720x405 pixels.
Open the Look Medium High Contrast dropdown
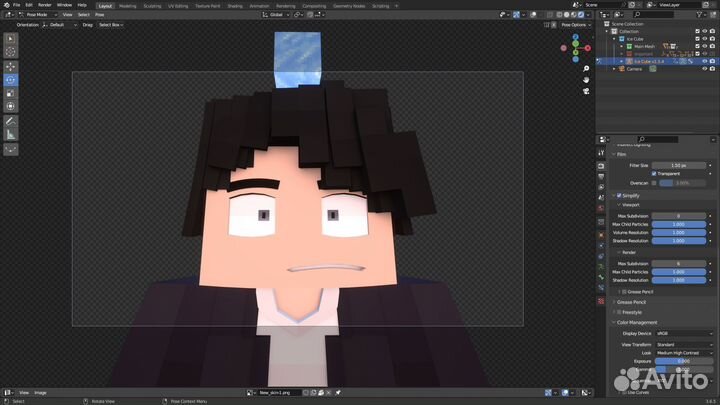684,353
